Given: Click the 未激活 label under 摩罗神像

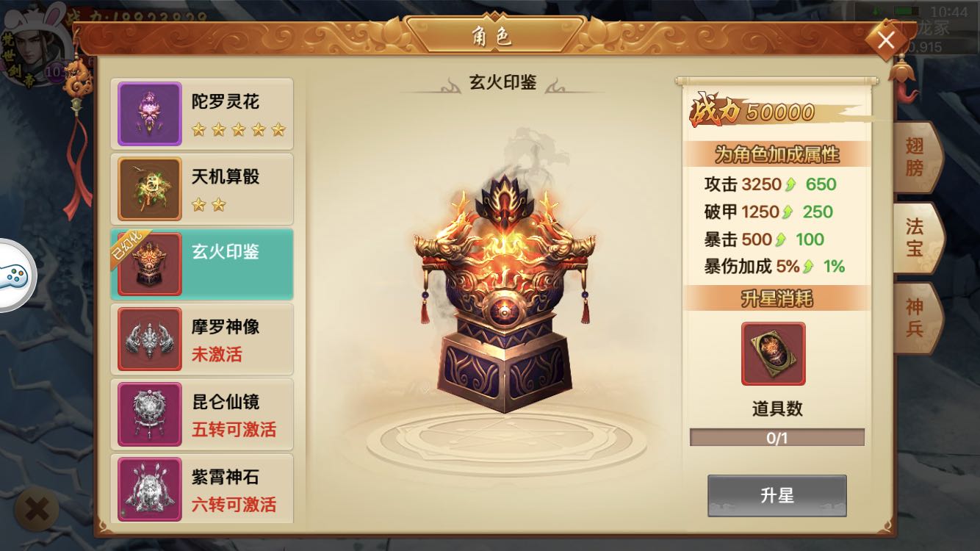Looking at the screenshot, I should pos(217,355).
